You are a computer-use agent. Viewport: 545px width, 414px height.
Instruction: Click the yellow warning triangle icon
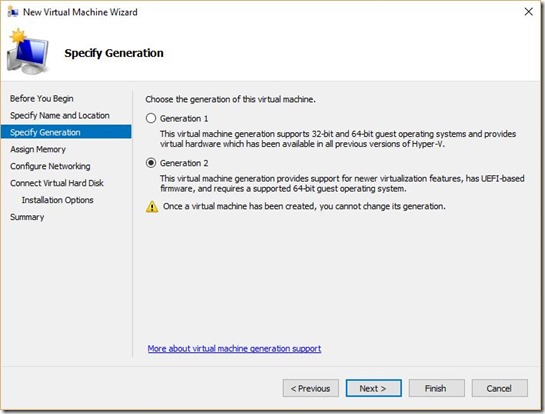[152, 206]
